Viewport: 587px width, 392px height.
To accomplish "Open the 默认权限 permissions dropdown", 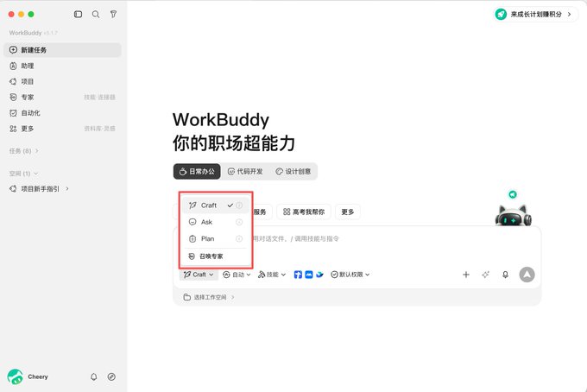I will pos(350,275).
